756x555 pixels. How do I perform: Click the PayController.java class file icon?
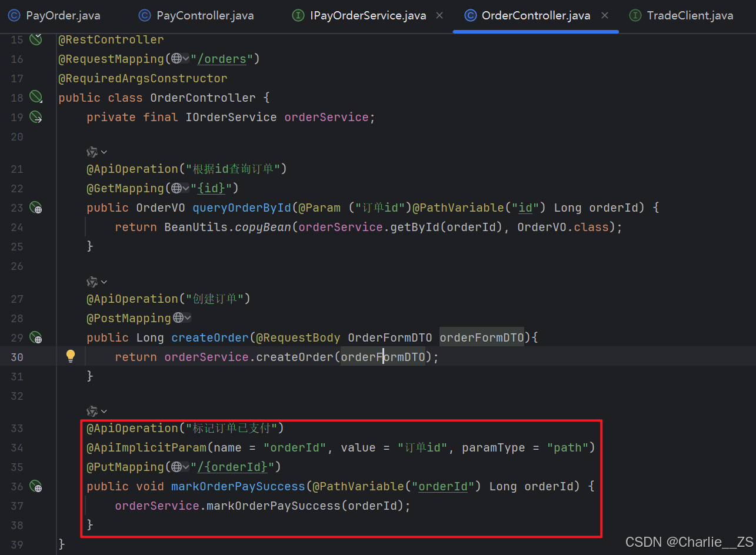click(x=144, y=16)
